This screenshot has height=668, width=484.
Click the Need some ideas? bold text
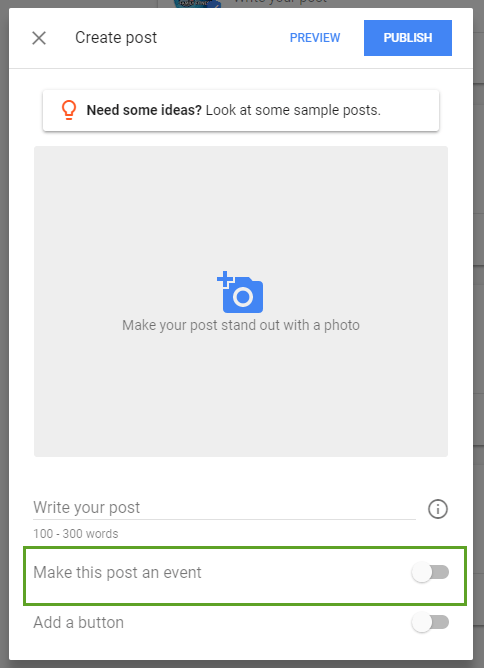coord(144,110)
